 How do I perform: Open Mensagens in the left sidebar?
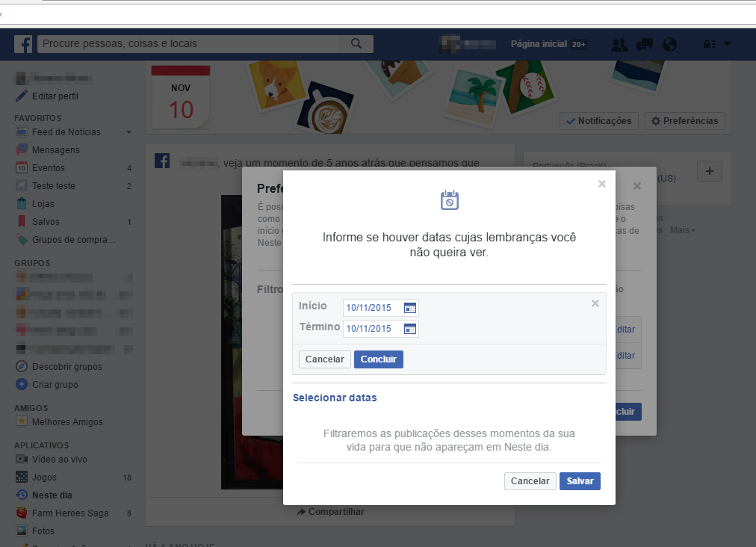55,150
